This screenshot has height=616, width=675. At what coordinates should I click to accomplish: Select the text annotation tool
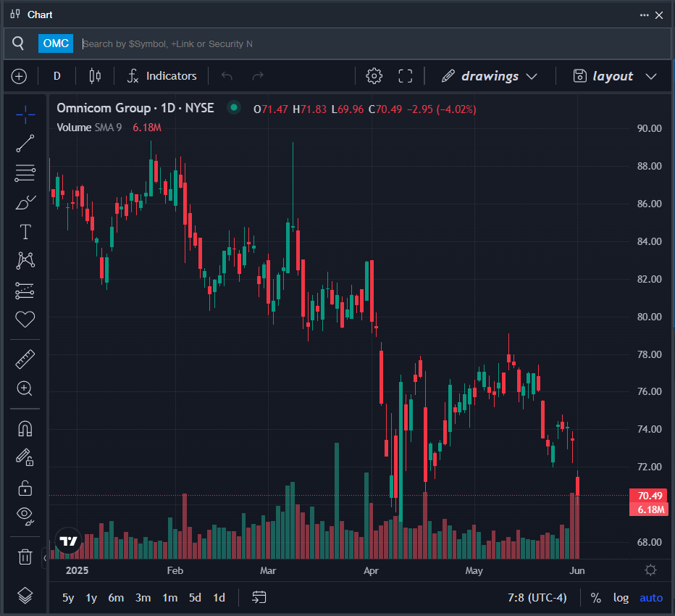pos(25,232)
